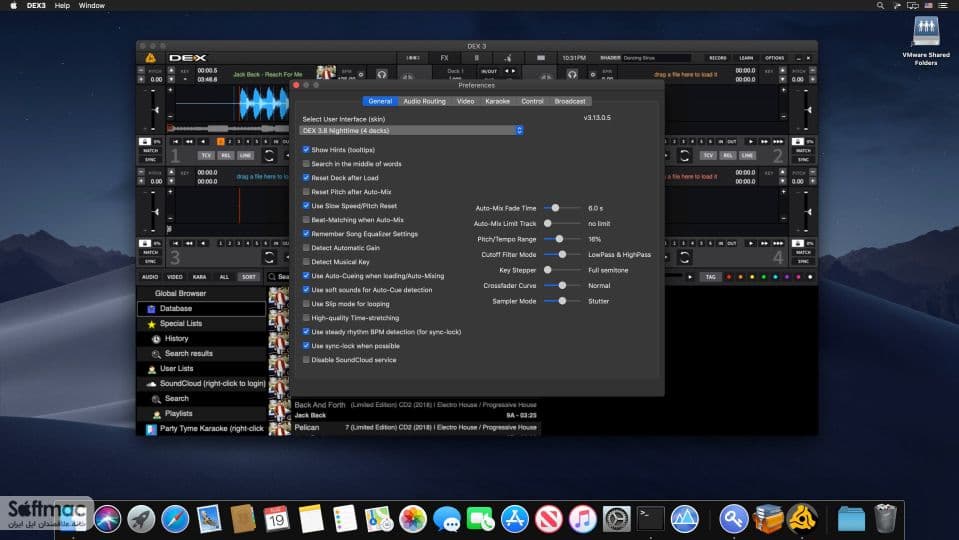This screenshot has width=959, height=540.
Task: Open SoundCloud Playlists item
Action: [202, 413]
